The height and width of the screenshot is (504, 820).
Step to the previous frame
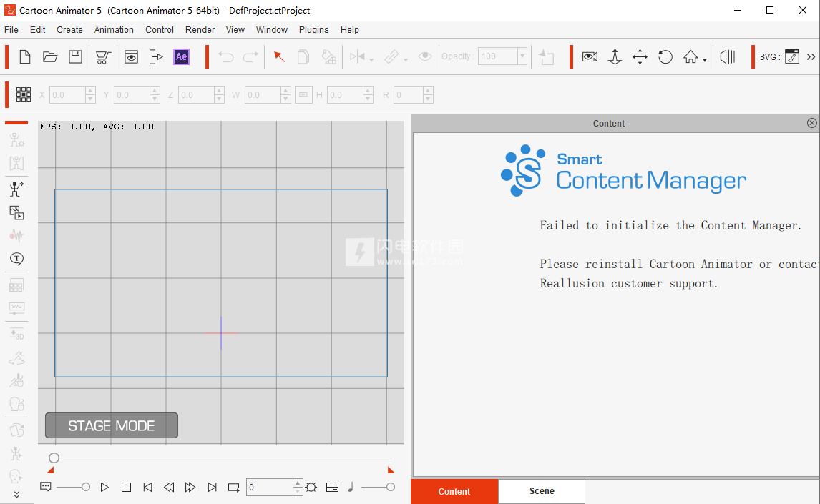pyautogui.click(x=169, y=488)
